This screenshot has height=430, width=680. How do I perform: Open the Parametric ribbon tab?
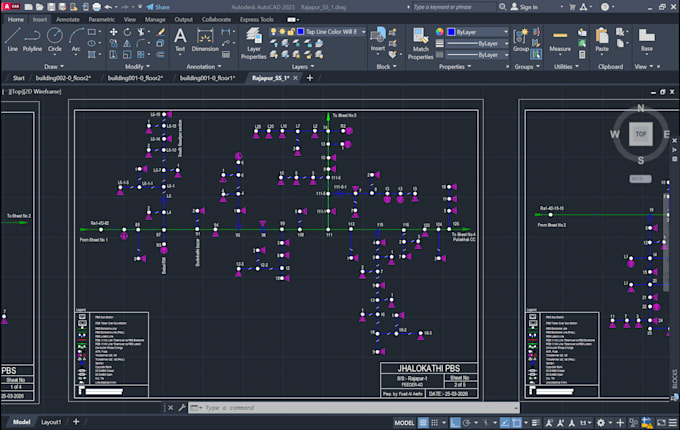coord(101,20)
